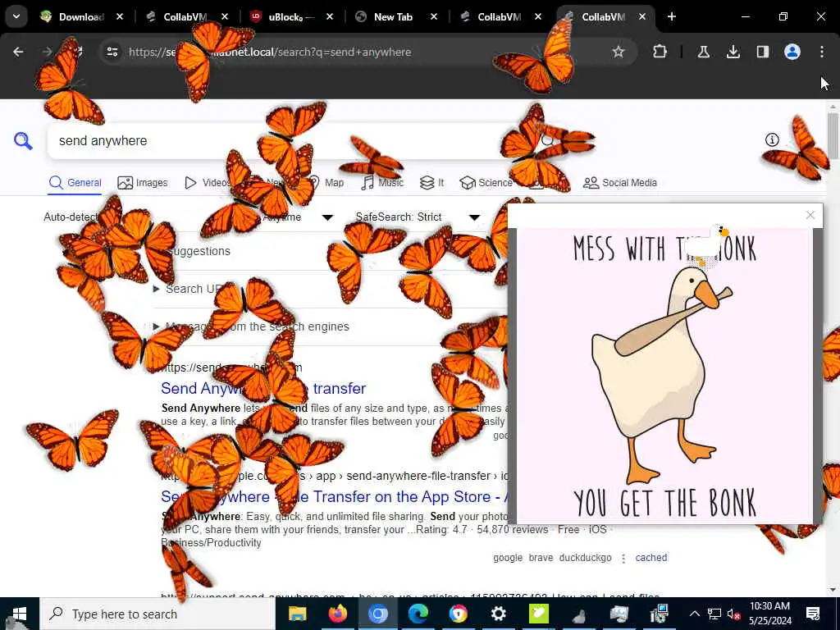Open File Explorer from the taskbar
Screen dimensions: 840x630
click(x=297, y=614)
